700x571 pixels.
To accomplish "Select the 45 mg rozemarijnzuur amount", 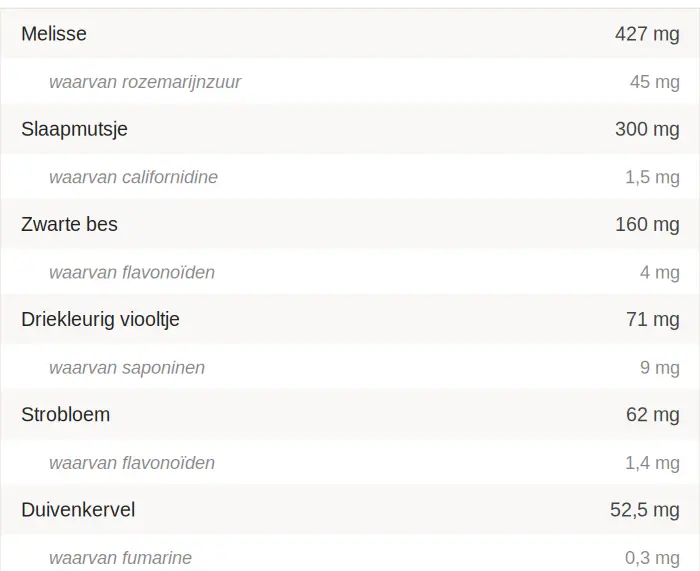I will 654,82.
